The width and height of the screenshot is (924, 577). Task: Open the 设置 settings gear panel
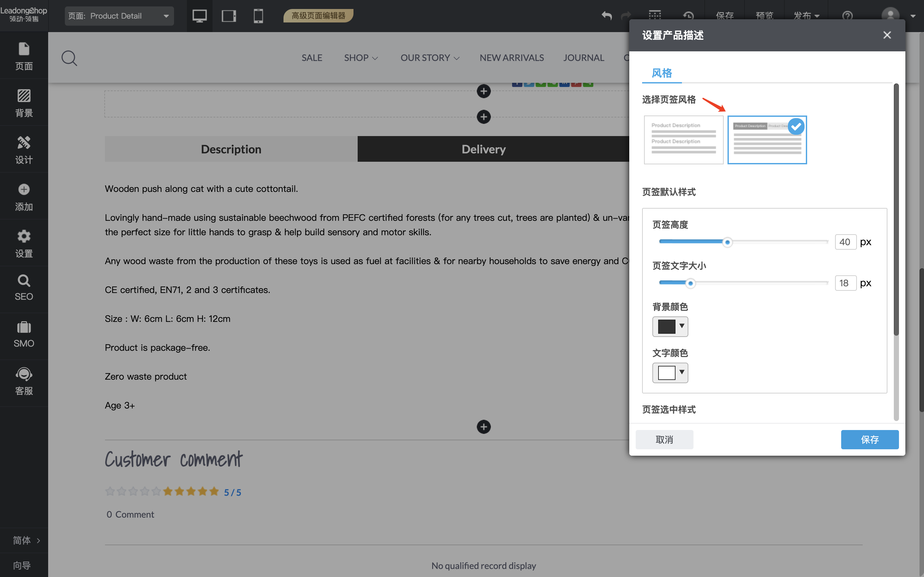point(24,244)
